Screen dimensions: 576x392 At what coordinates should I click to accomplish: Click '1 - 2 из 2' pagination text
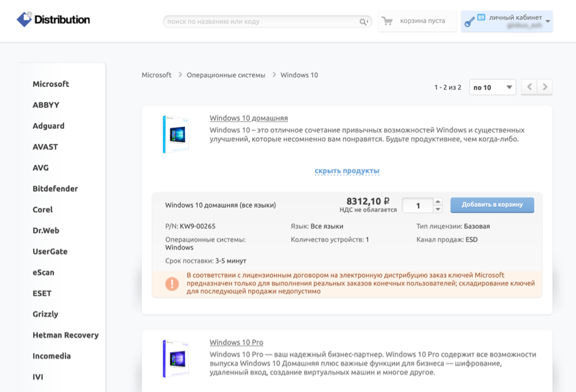[x=447, y=88]
